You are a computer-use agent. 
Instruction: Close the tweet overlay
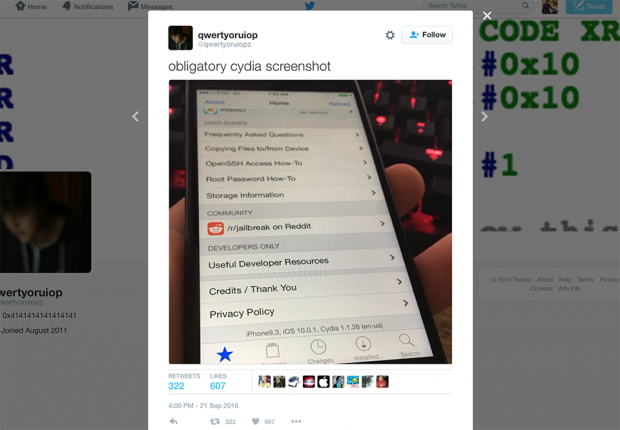click(x=487, y=15)
